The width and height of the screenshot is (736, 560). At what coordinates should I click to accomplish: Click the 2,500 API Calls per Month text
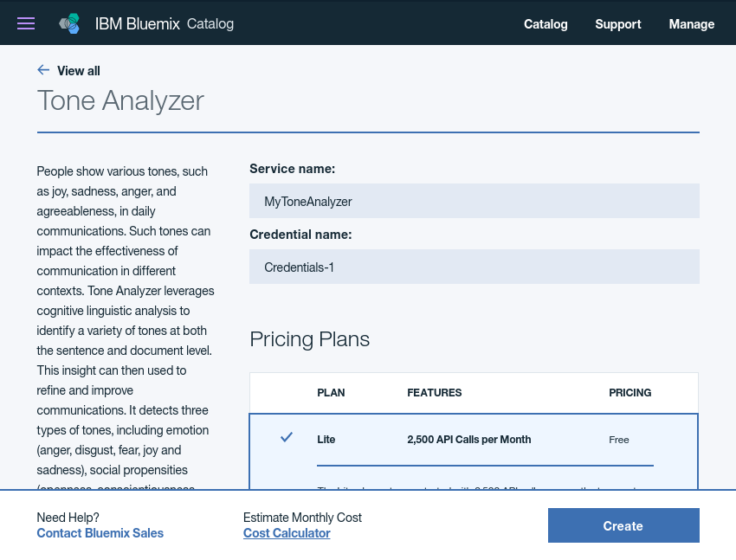[x=469, y=440]
